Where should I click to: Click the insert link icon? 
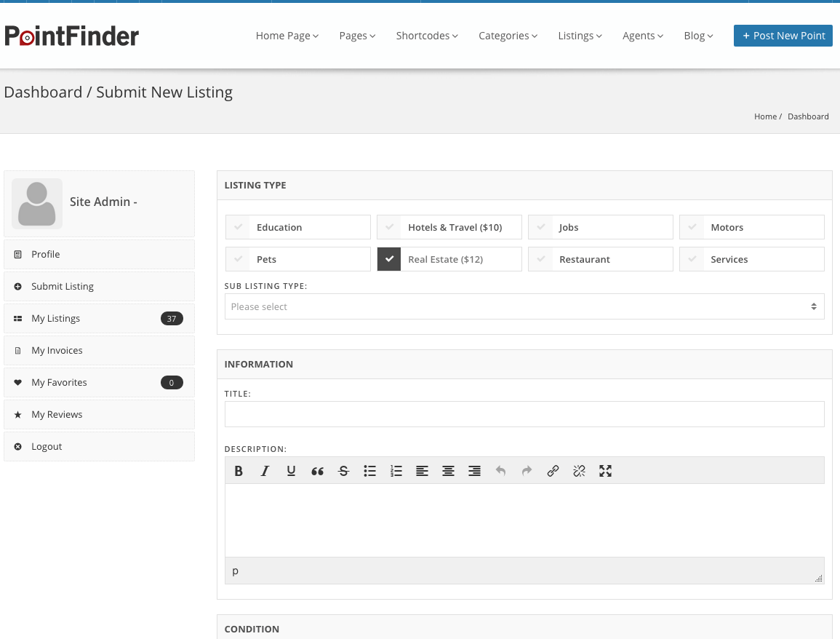coord(553,471)
